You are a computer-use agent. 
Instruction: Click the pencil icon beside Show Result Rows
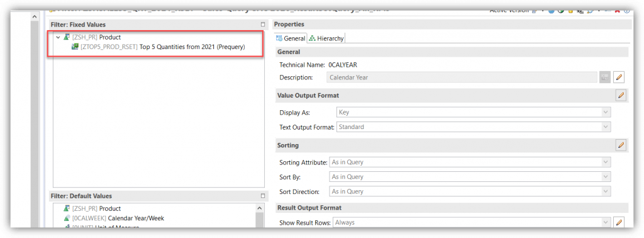pyautogui.click(x=619, y=222)
